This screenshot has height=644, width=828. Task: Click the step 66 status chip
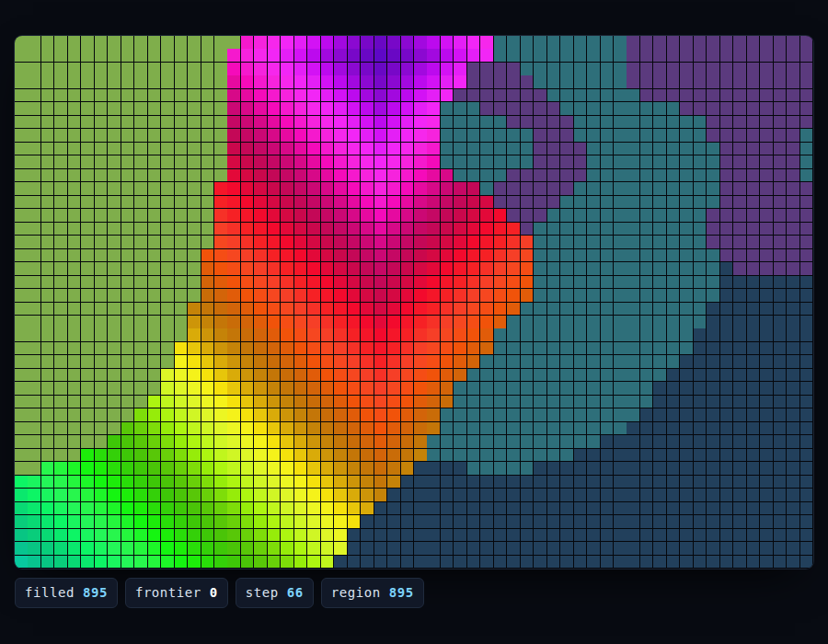[274, 592]
